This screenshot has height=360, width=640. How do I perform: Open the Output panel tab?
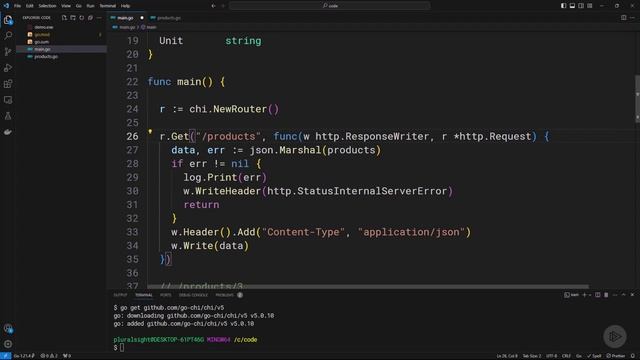coord(120,295)
